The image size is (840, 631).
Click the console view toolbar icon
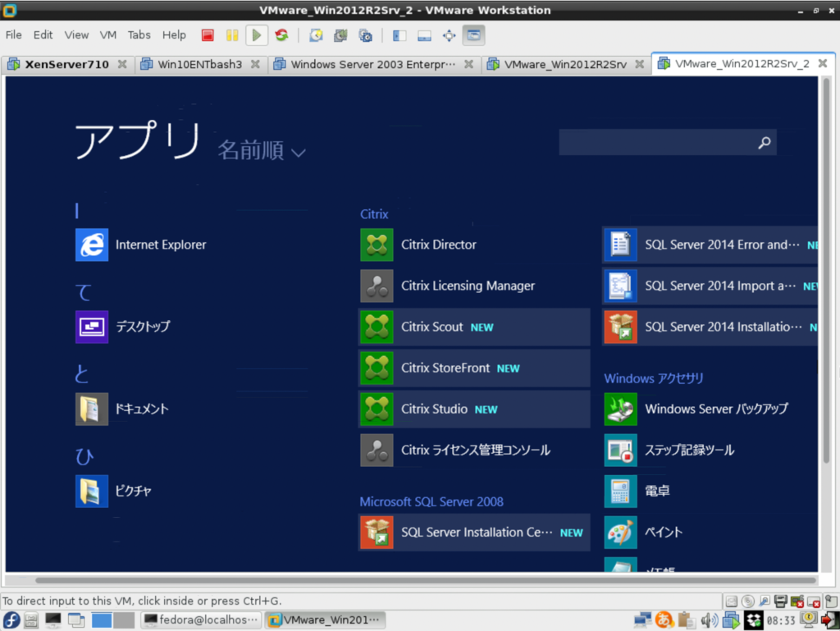coord(474,35)
